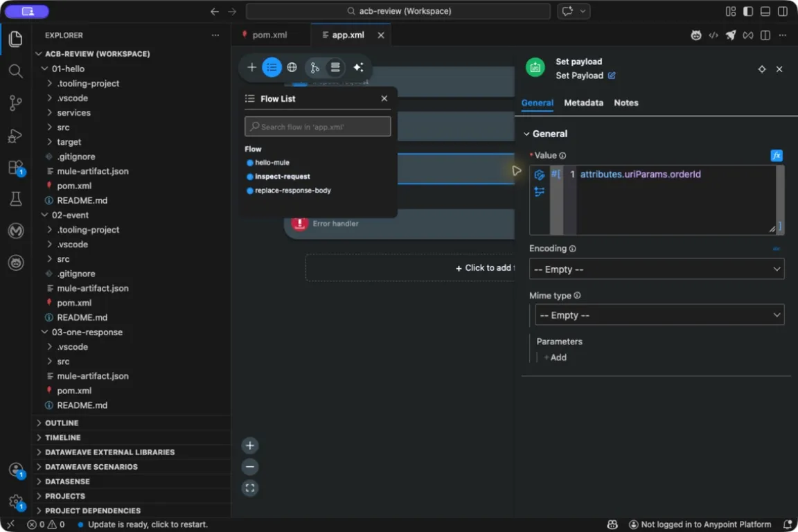The width and height of the screenshot is (798, 532).
Task: Click the Click to add placeholder
Action: (x=410, y=268)
